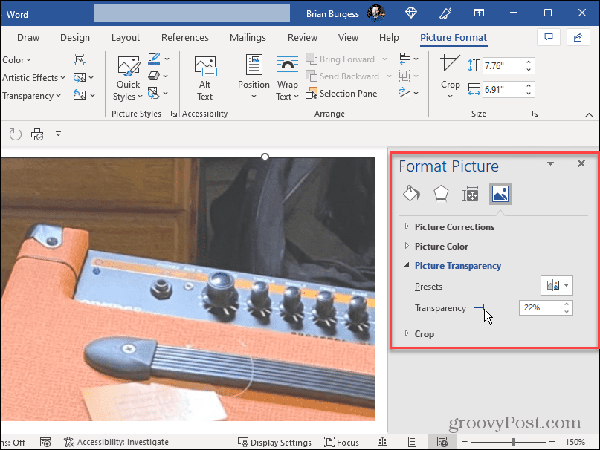600x450 pixels.
Task: Expand the Picture Color section
Action: pyautogui.click(x=441, y=246)
